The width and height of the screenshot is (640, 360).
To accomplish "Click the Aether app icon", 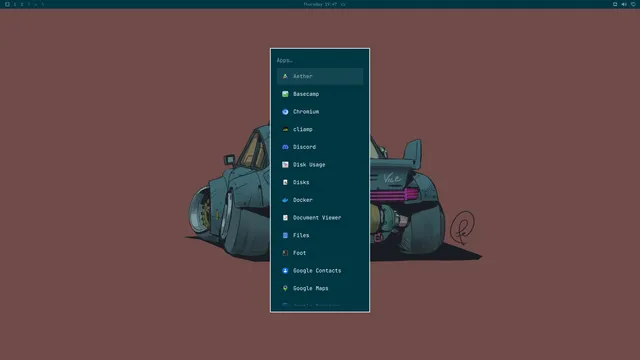I will coord(285,76).
